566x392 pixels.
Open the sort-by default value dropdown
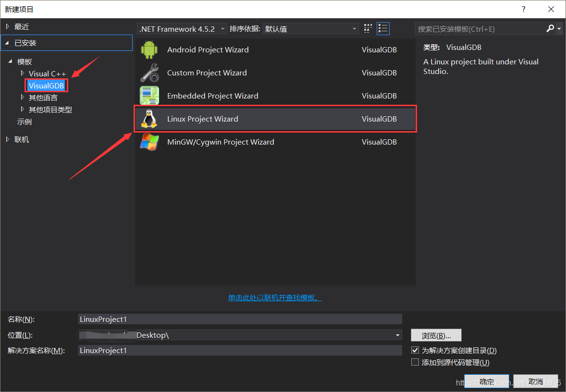click(x=311, y=29)
